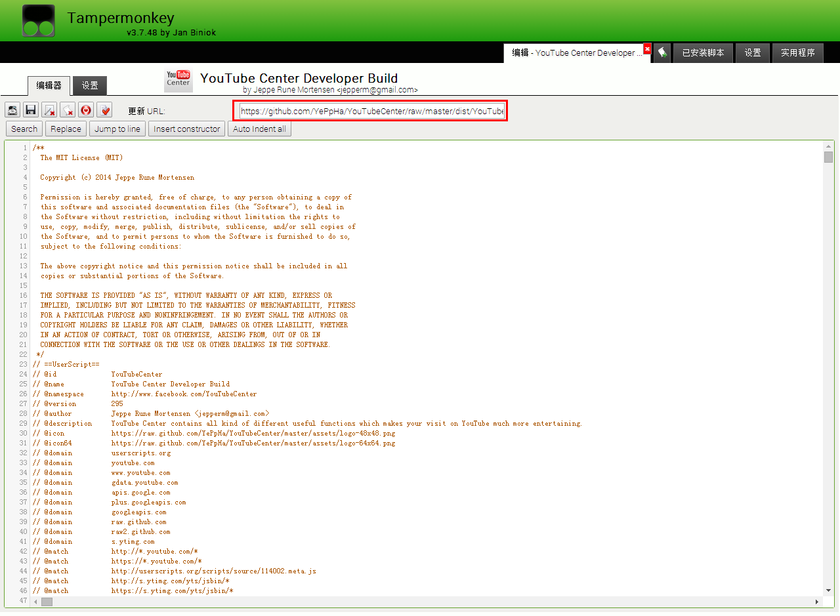Click the '// ==UserScript==' line
Screen dimensions: 840x616
(66, 364)
